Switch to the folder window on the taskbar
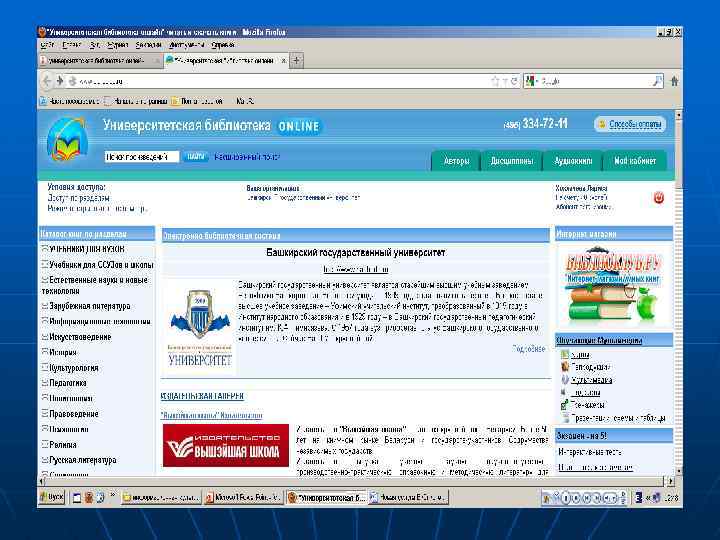The image size is (720, 540). click(x=161, y=498)
